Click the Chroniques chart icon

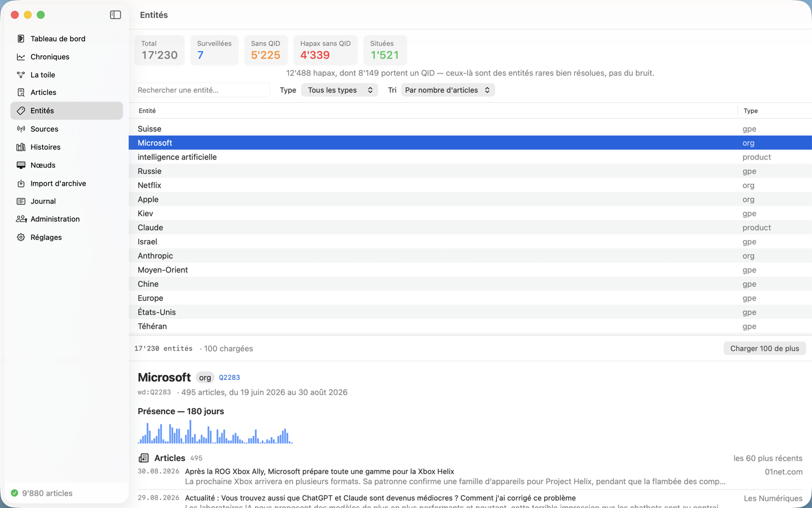tap(21, 57)
